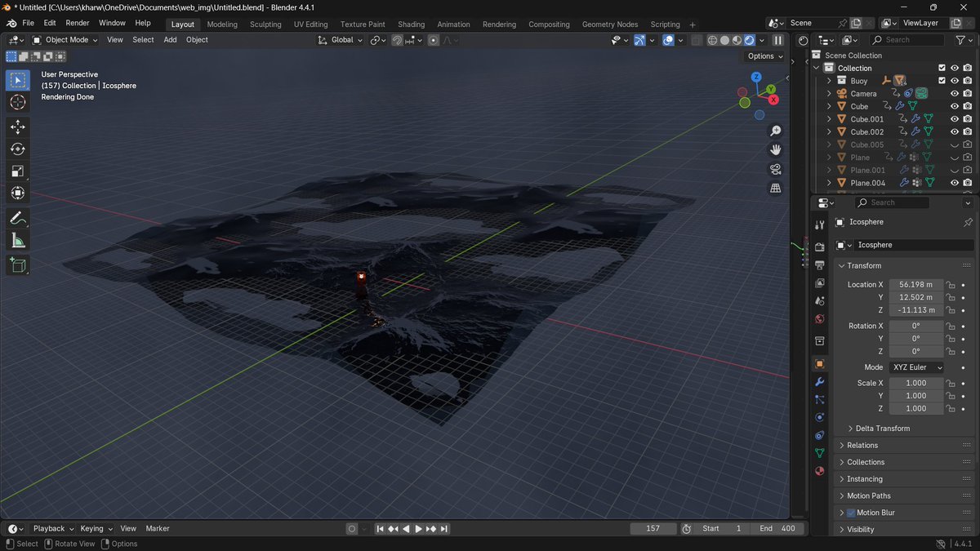Collapse the Transform panel
This screenshot has height=551, width=980.
tap(863, 266)
